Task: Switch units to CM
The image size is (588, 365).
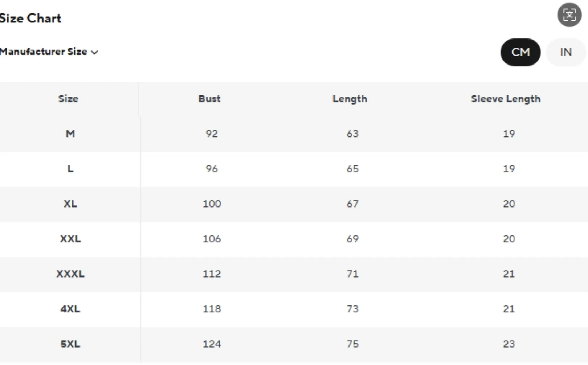Action: [x=520, y=52]
